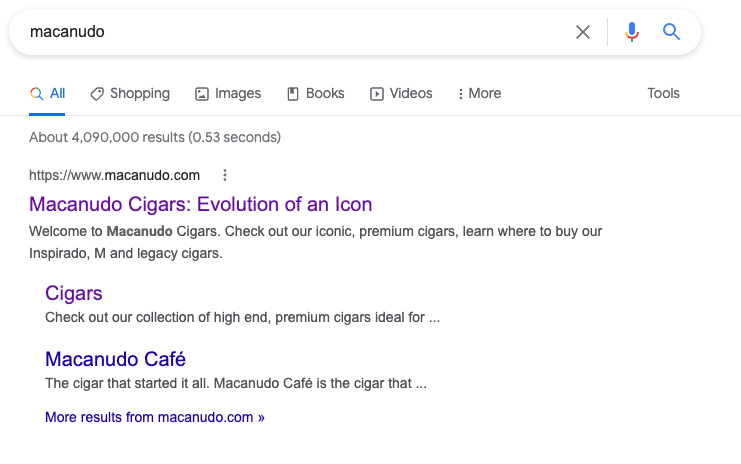This screenshot has width=741, height=464.
Task: Click the 'Check out our collection' description
Action: pyautogui.click(x=242, y=317)
